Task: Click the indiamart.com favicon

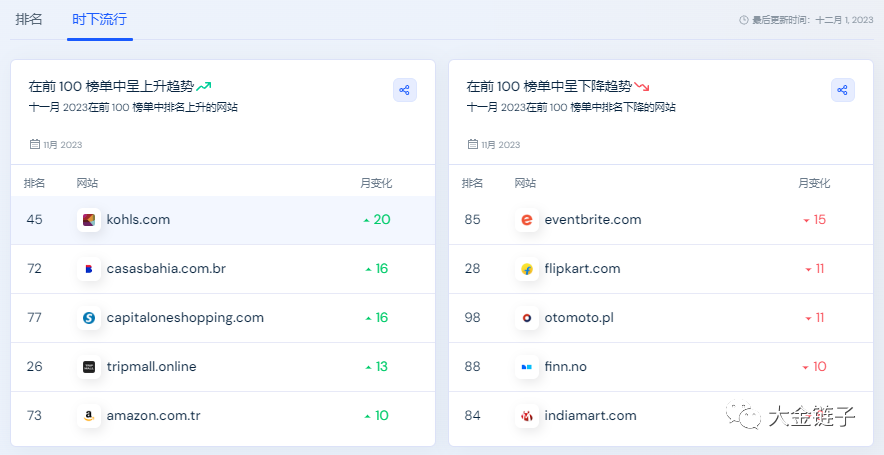Action: click(x=527, y=416)
